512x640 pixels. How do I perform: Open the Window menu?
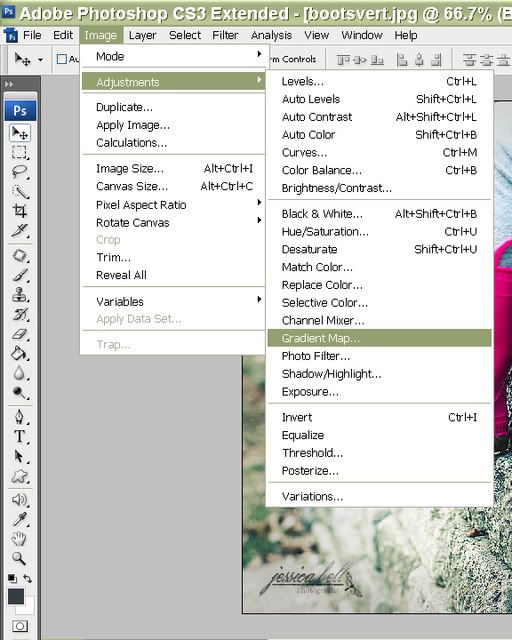click(362, 36)
